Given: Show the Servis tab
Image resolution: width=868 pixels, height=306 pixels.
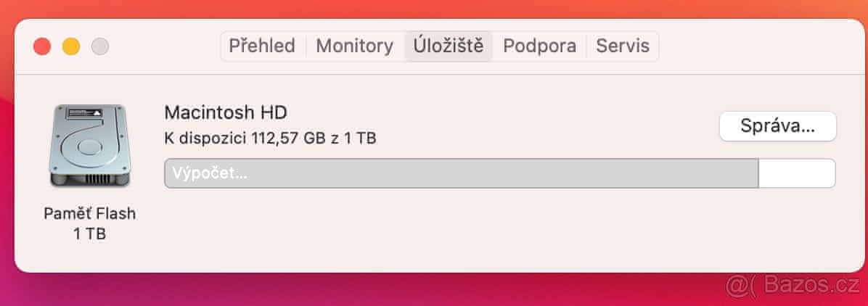Looking at the screenshot, I should tap(622, 46).
